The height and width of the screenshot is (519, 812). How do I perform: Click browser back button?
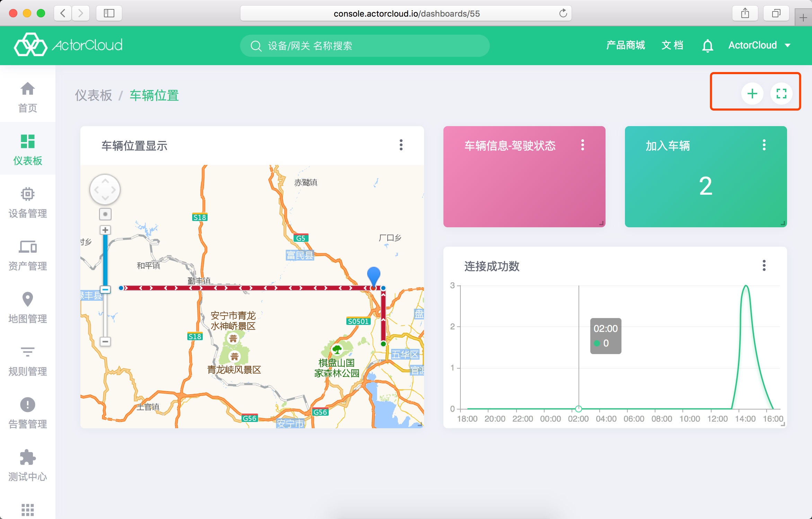click(x=63, y=14)
